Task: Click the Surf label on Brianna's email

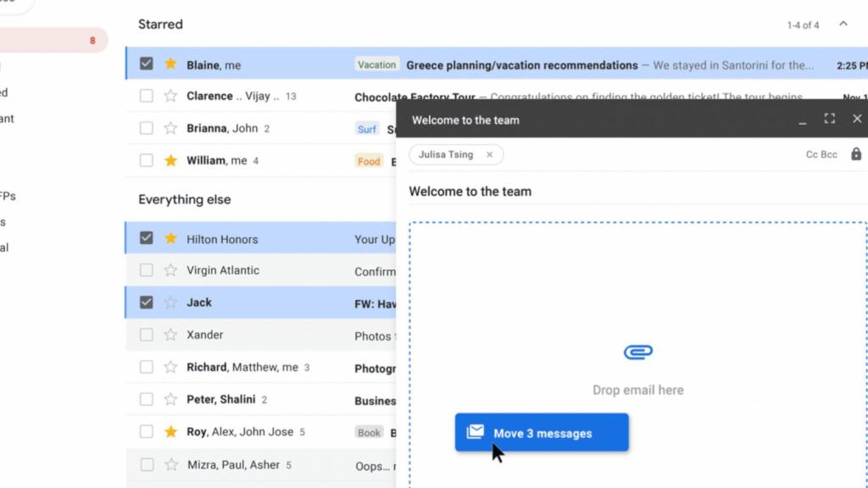Action: click(x=366, y=129)
